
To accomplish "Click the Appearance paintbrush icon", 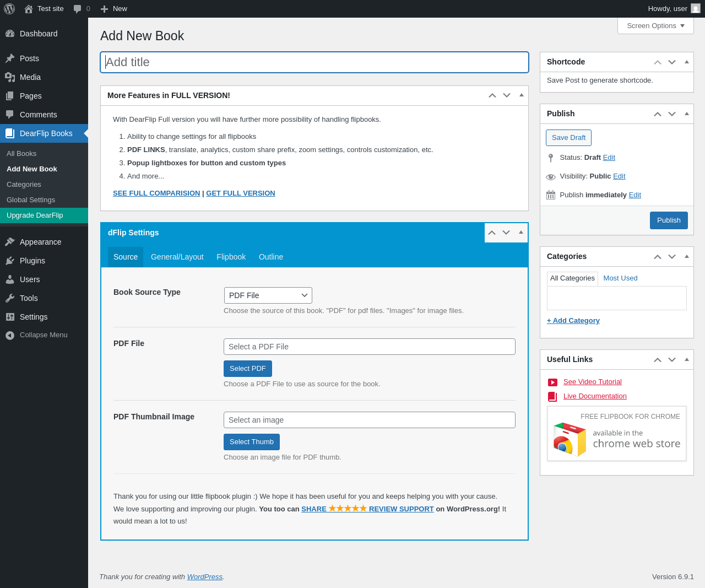I will pos(10,242).
